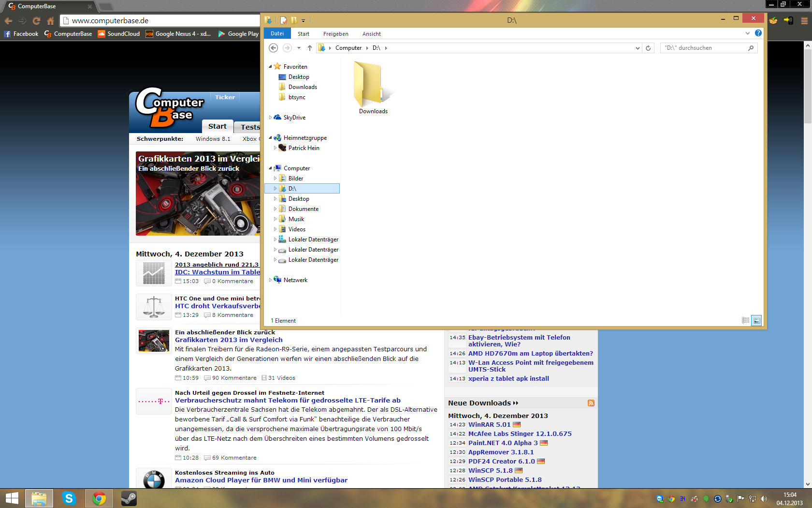Open the Chrome menu (three bars)
Screen dimensions: 812x508
[x=804, y=21]
